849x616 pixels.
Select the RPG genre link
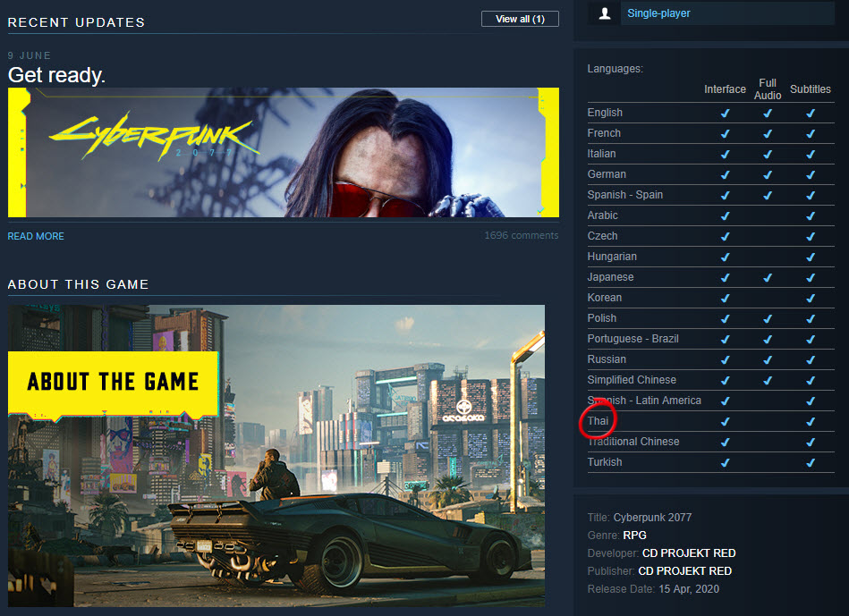click(634, 536)
